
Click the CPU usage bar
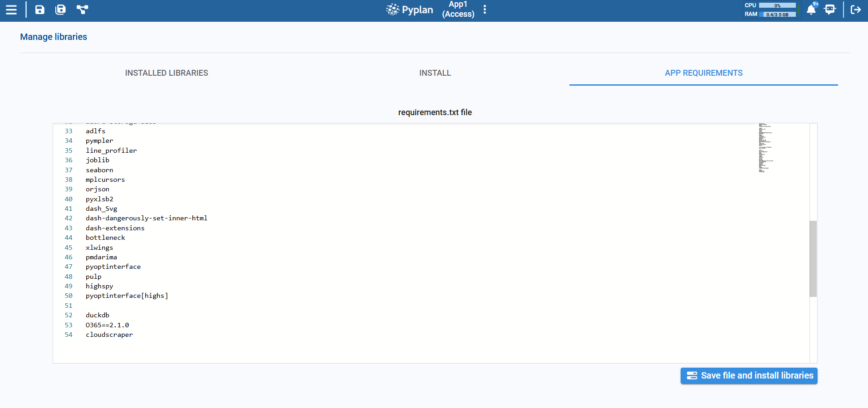(x=777, y=5)
